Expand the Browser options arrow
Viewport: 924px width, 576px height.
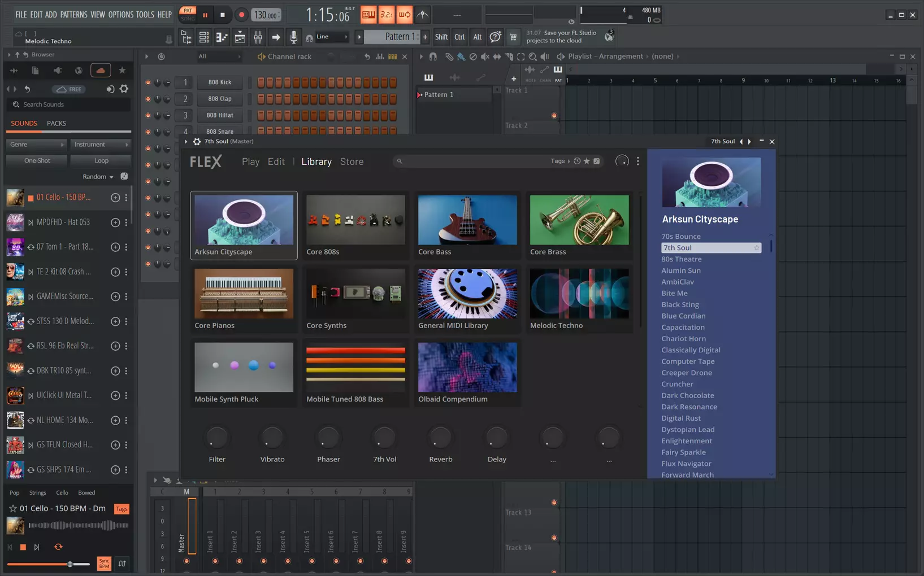9,55
